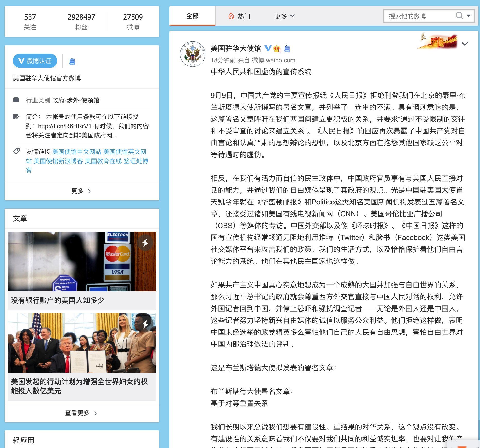Click the 文章 section heading
Screen dimensions: 480x448
coord(20,218)
